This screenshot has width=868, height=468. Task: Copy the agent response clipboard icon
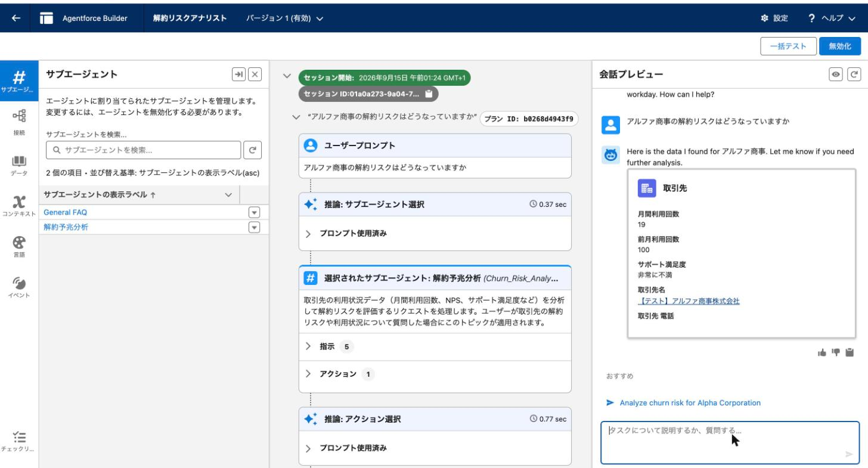tap(850, 352)
